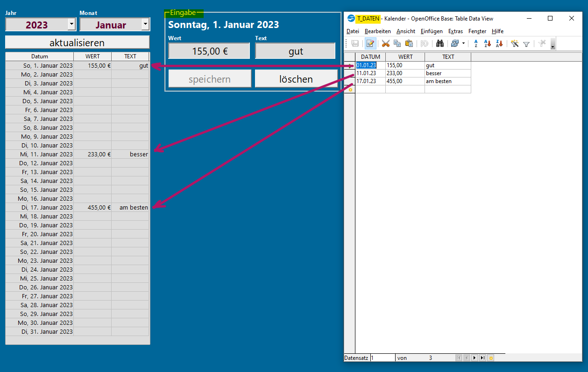This screenshot has width=588, height=372.
Task: Click the Refresh icon in toolbar
Action: 454,44
